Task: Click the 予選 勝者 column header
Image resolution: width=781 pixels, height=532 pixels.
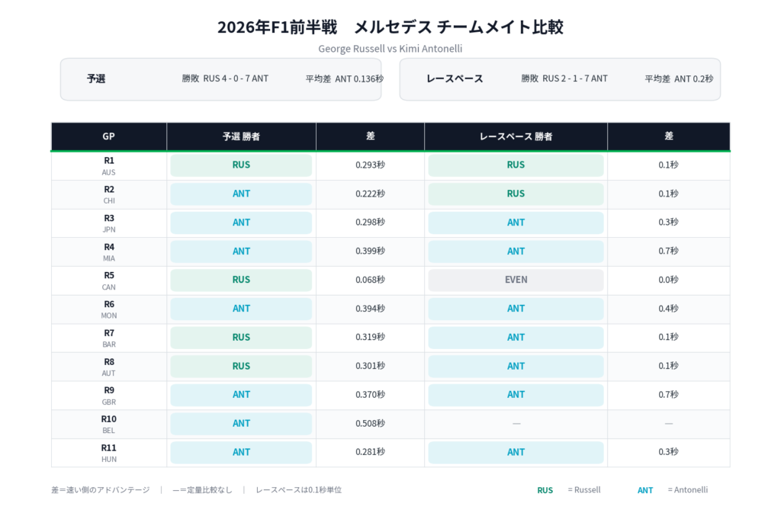Action: (241, 136)
